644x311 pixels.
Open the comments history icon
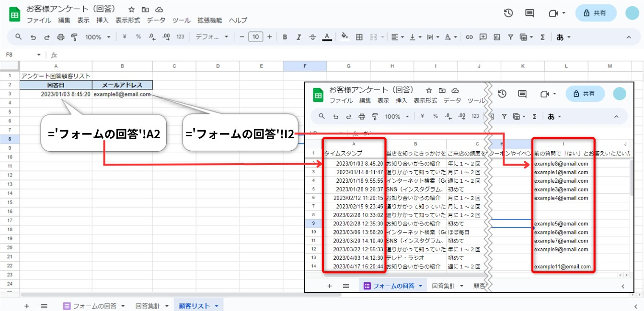click(529, 13)
